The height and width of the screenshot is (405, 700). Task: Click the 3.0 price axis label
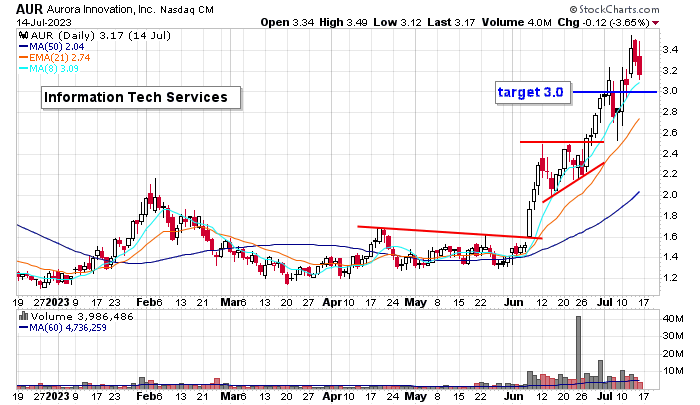671,91
